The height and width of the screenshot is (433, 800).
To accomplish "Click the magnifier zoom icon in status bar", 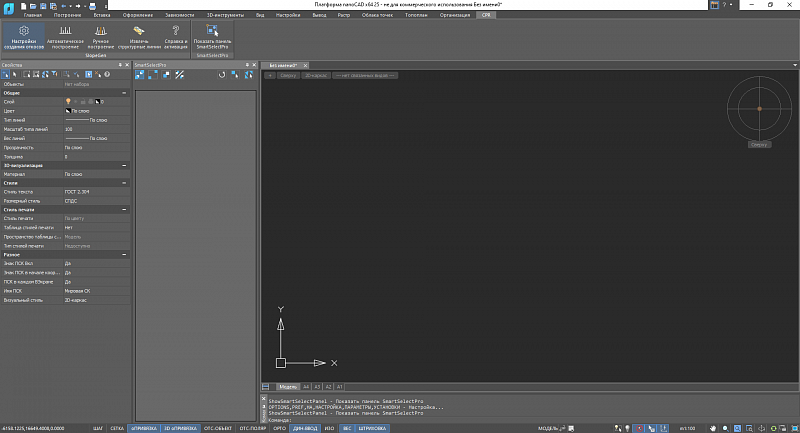I will (725, 428).
